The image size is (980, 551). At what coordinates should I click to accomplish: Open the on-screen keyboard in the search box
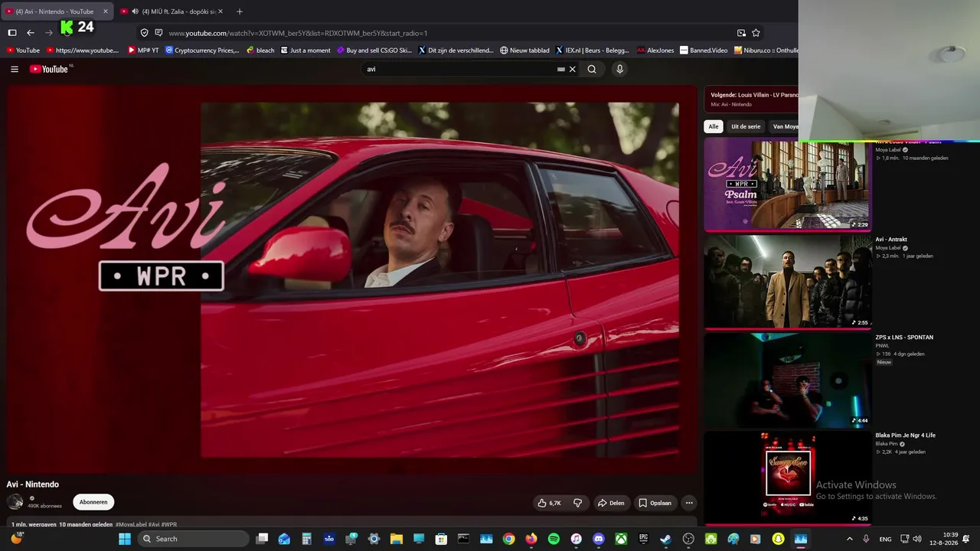click(561, 69)
